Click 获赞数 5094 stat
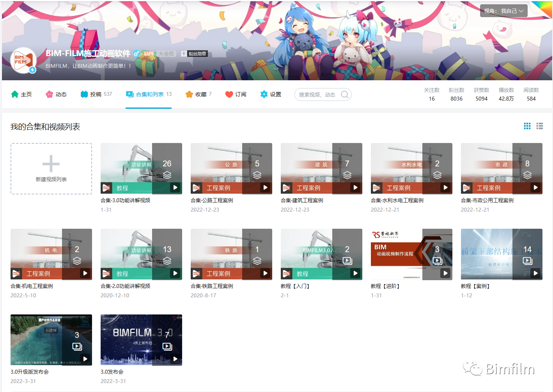Image resolution: width=553 pixels, height=392 pixels. [481, 94]
